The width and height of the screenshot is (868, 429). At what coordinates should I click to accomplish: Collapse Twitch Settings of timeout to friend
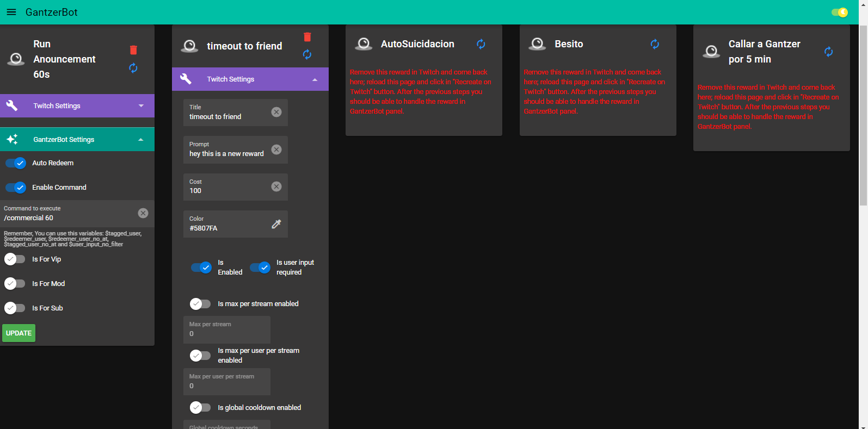(250, 79)
